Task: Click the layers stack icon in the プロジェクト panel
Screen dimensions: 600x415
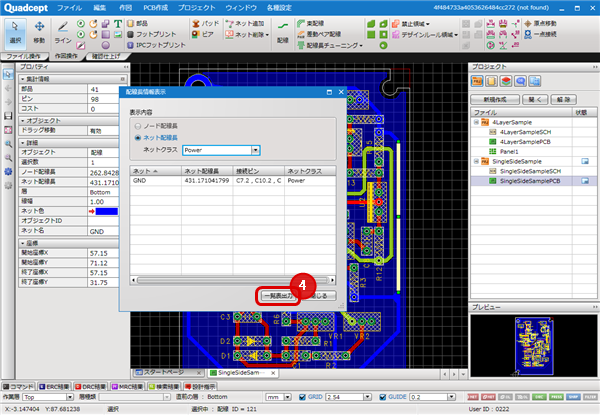Action: click(506, 81)
